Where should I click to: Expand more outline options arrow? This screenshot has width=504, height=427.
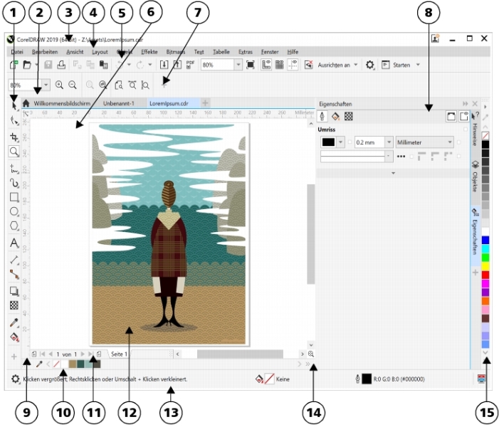point(392,173)
